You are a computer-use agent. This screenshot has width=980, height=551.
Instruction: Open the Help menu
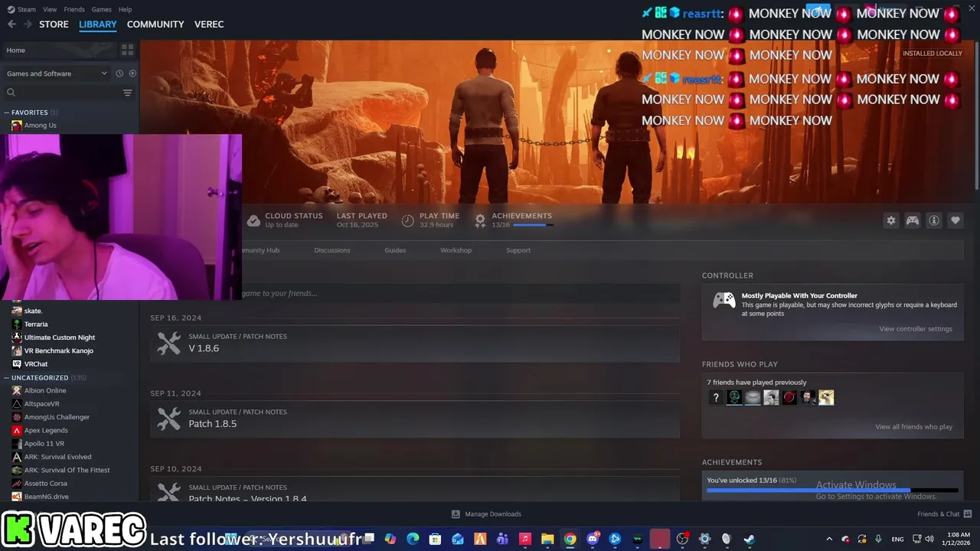tap(125, 9)
